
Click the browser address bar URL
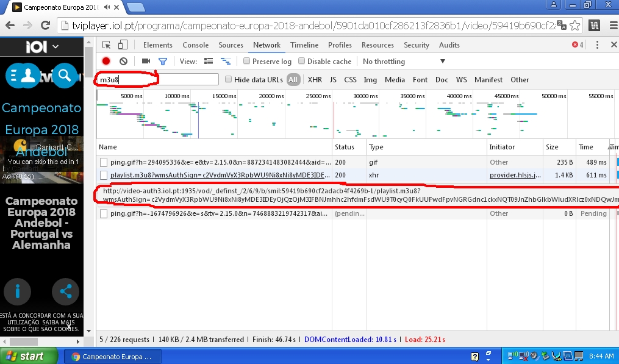pos(314,26)
